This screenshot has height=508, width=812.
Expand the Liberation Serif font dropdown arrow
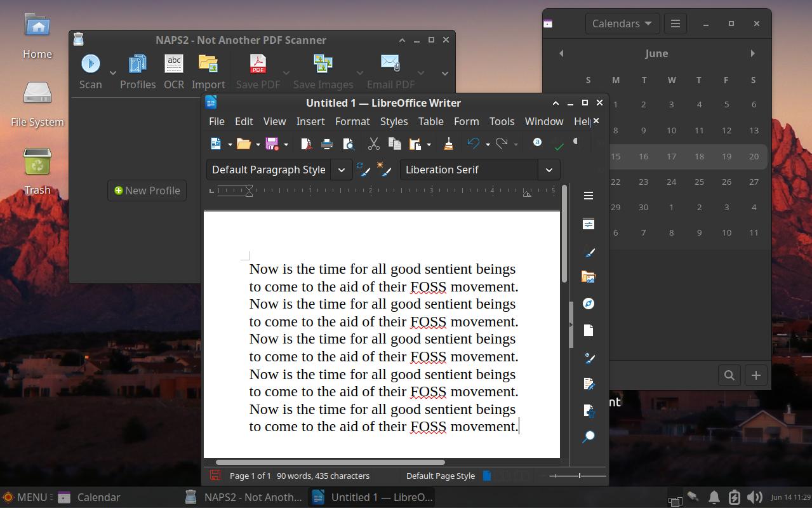click(x=549, y=170)
